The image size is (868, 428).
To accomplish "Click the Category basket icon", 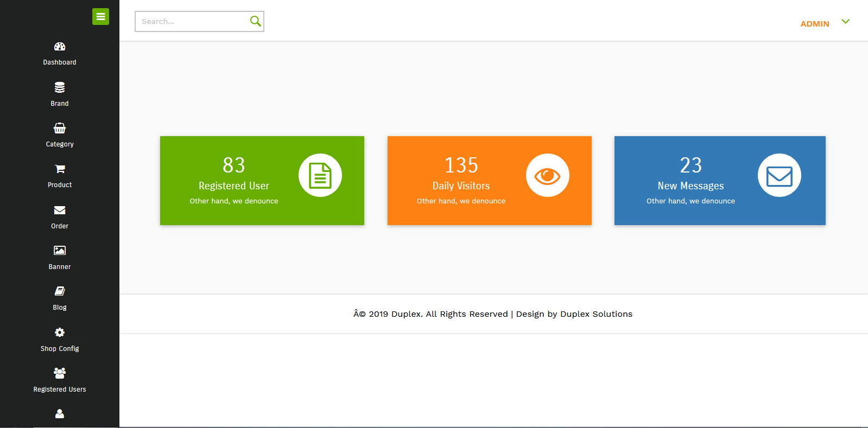I will (60, 128).
